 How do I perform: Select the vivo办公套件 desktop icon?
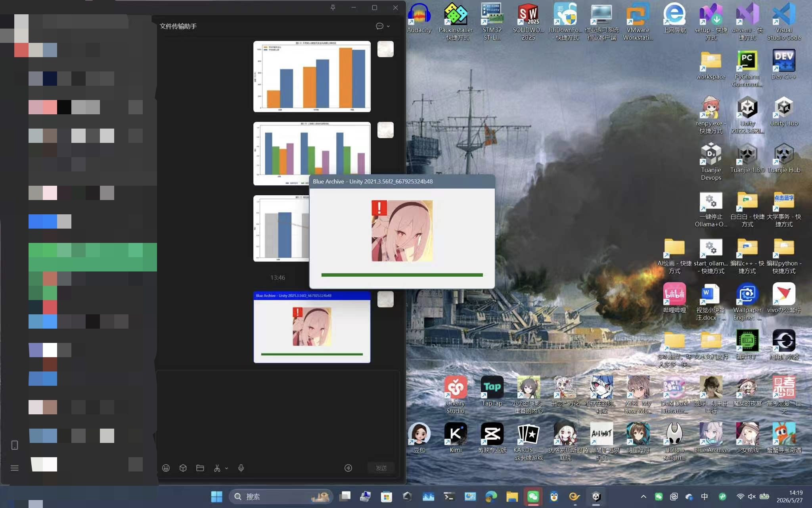pos(784,298)
